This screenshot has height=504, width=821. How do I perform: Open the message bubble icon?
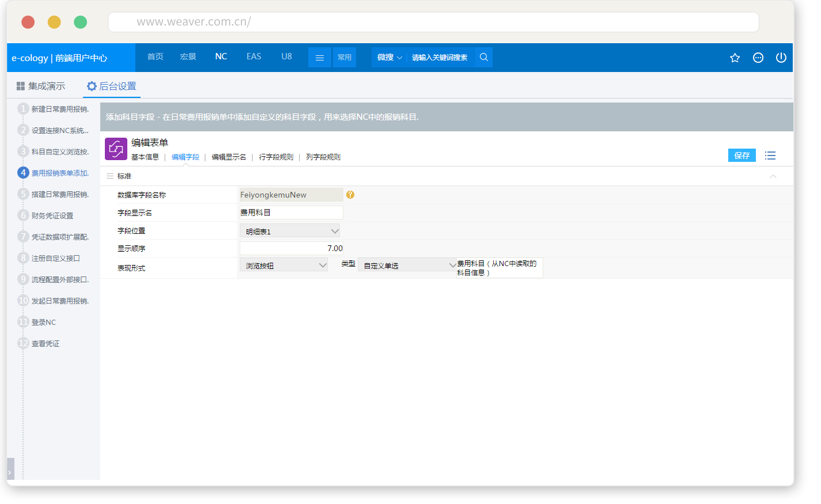click(758, 58)
